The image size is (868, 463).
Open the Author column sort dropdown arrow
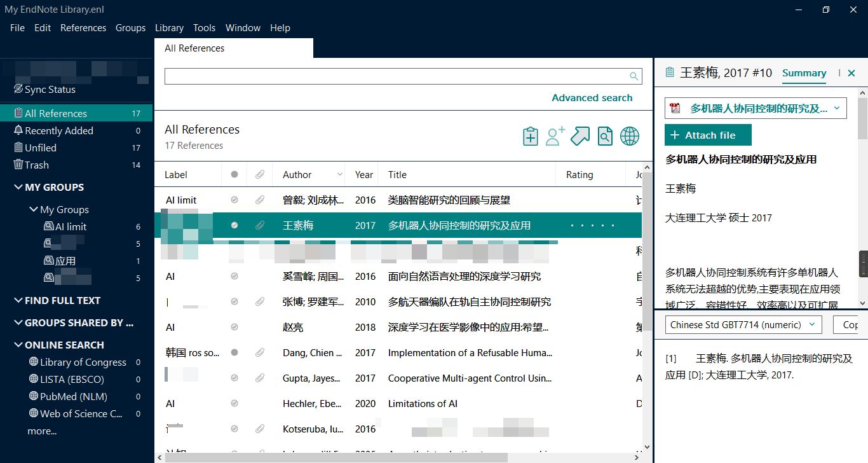339,174
